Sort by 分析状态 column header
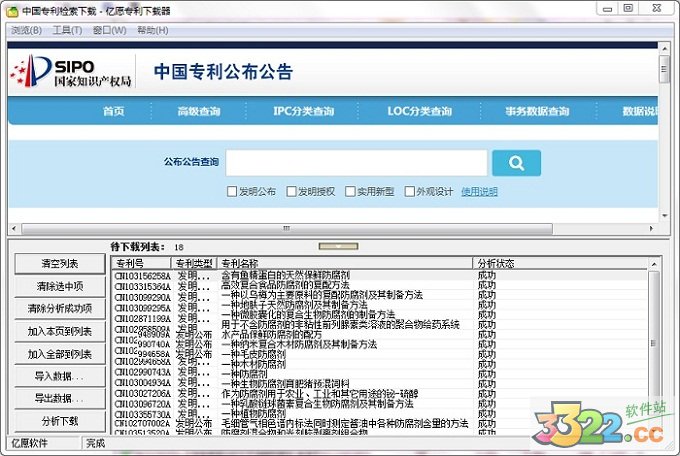680x456 pixels. [x=560, y=263]
